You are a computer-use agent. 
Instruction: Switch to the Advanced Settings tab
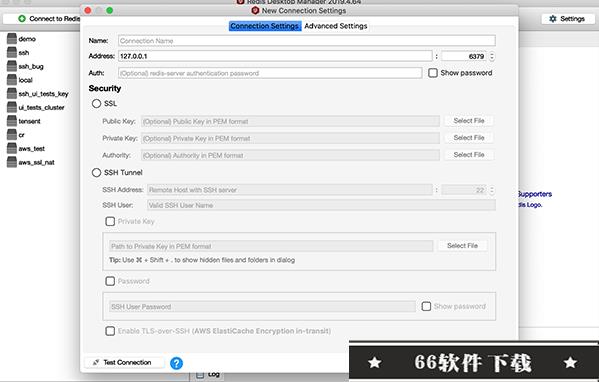point(336,26)
